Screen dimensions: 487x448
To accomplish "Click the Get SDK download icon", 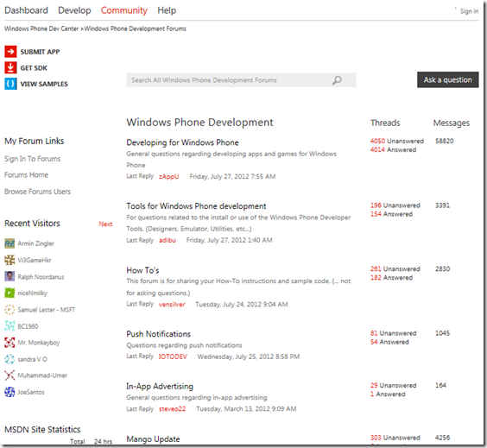I will pyautogui.click(x=10, y=67).
